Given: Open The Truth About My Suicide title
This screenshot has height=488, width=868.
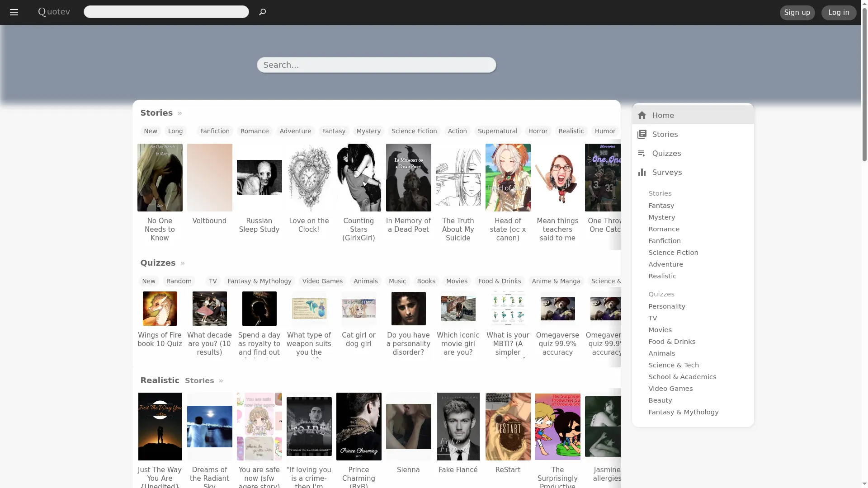Looking at the screenshot, I should pos(458,230).
